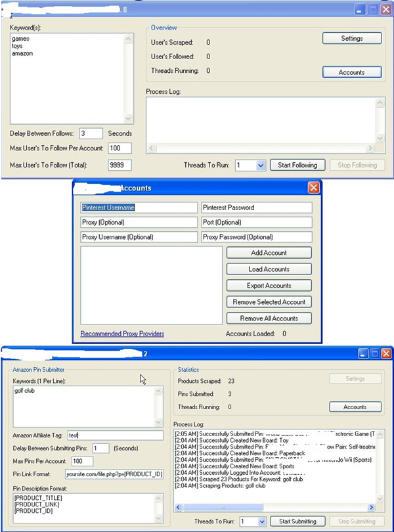
Task: Click the Stop Following button
Action: coord(357,166)
